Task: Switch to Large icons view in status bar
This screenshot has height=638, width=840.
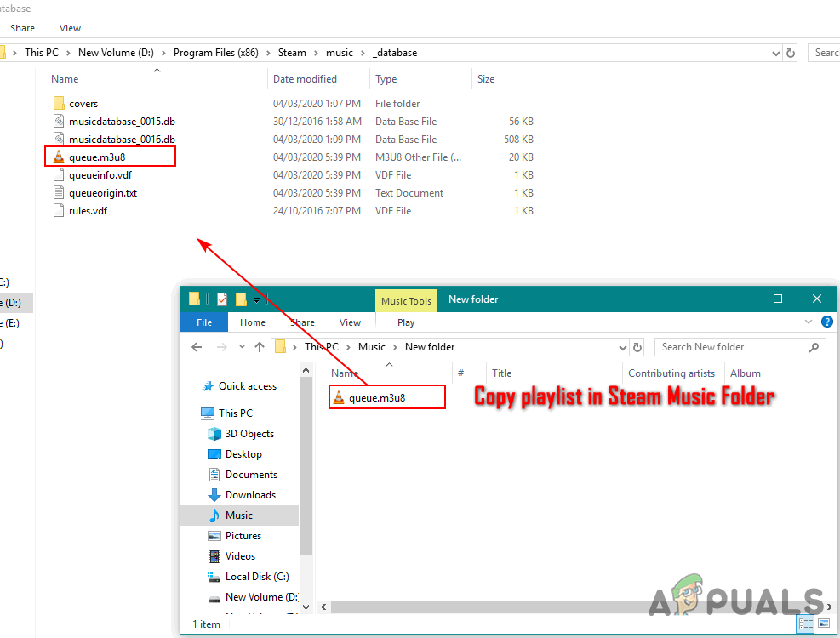Action: 823,624
